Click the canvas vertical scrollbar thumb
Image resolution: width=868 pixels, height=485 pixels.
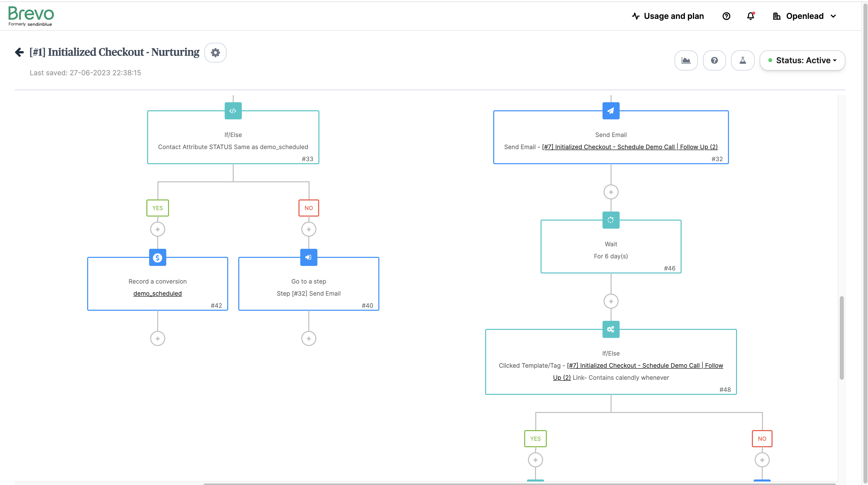click(841, 338)
